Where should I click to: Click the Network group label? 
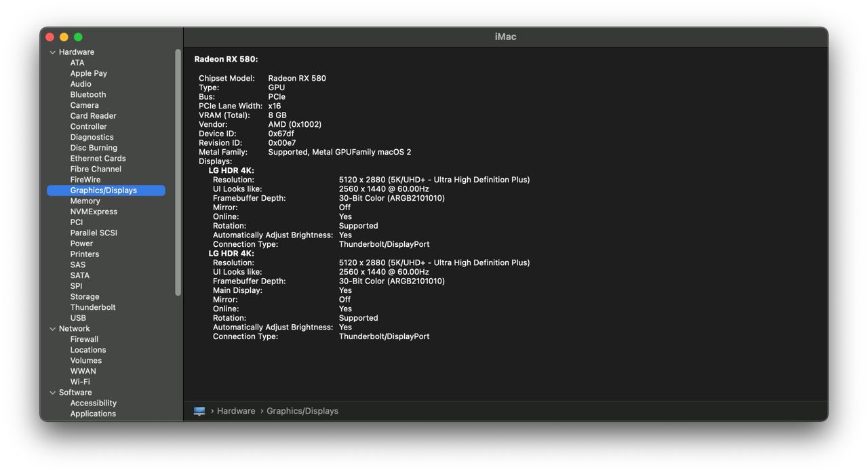[x=75, y=329]
